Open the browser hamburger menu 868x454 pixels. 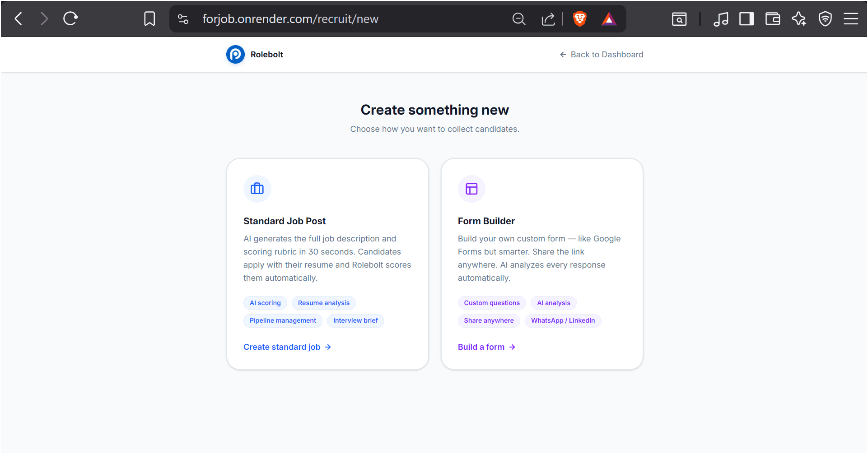click(851, 19)
